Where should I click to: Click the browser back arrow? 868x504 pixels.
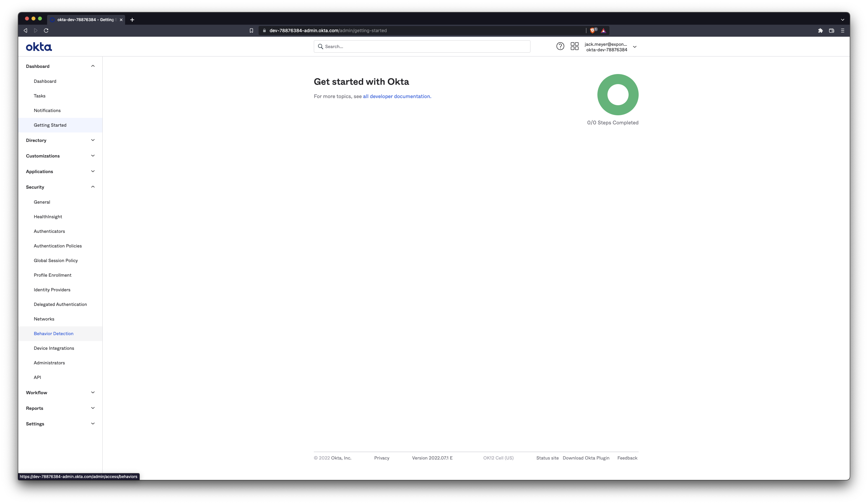pos(25,30)
